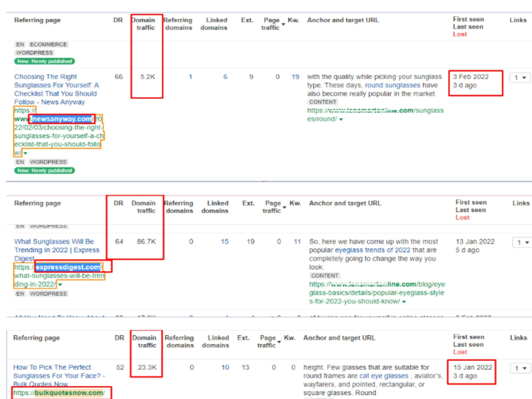The image size is (532, 399).
Task: Click the Page traffic sort arrow in the bulkquotesnow.com table
Action: (x=279, y=342)
